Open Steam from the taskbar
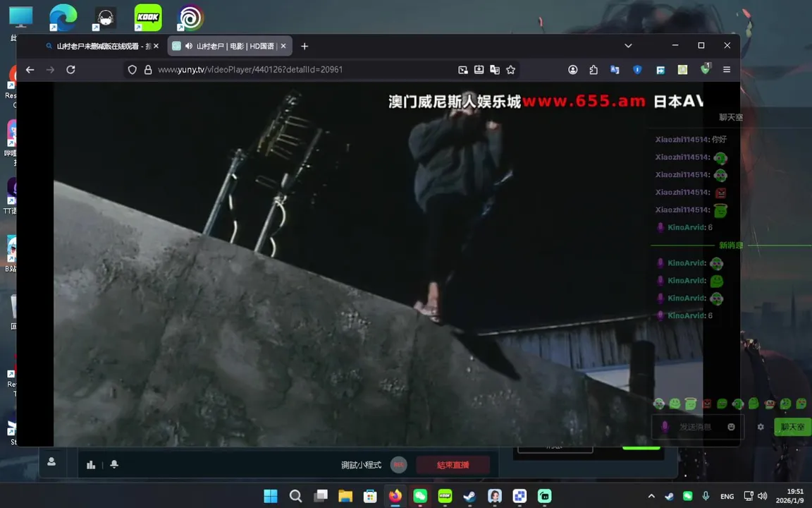The width and height of the screenshot is (812, 508). pos(469,496)
